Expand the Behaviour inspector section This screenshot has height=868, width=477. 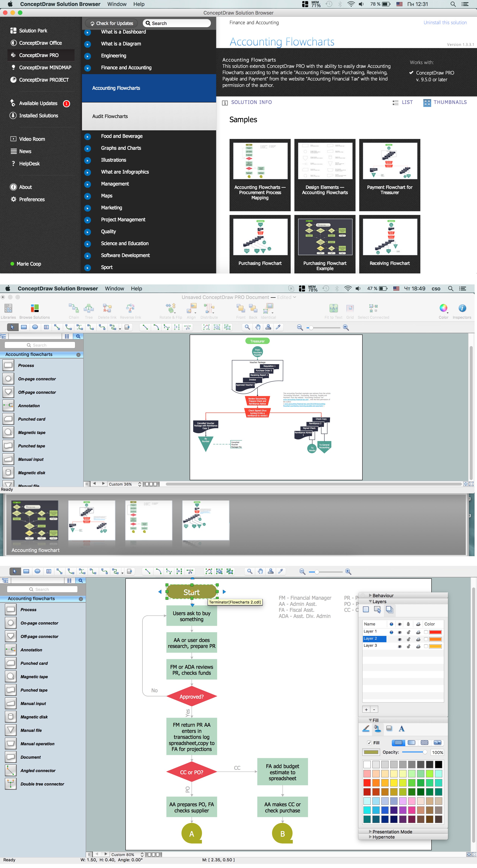[370, 595]
